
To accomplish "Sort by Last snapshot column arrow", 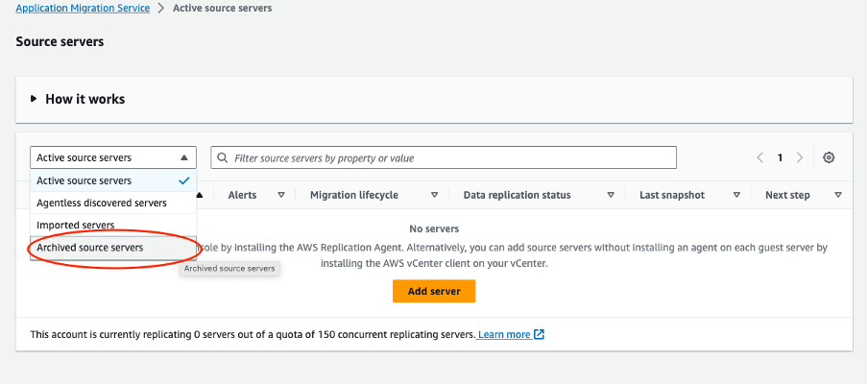I will tap(736, 195).
